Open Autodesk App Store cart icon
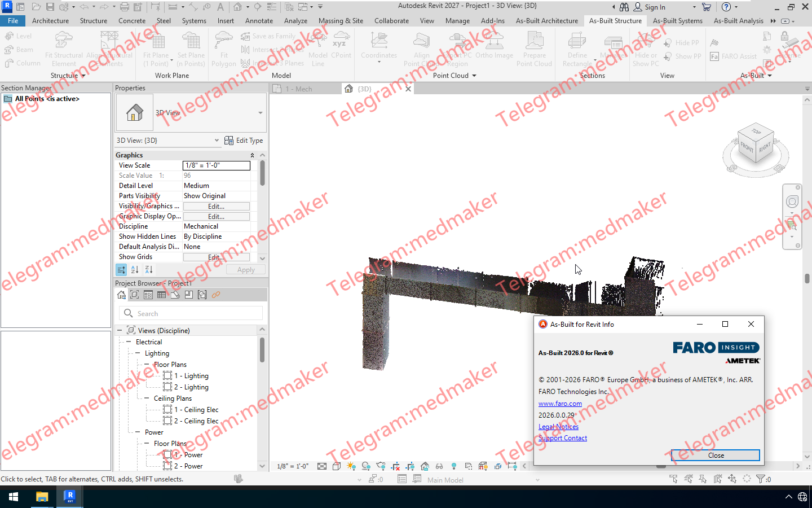Screen dimensions: 812x508 (x=706, y=7)
